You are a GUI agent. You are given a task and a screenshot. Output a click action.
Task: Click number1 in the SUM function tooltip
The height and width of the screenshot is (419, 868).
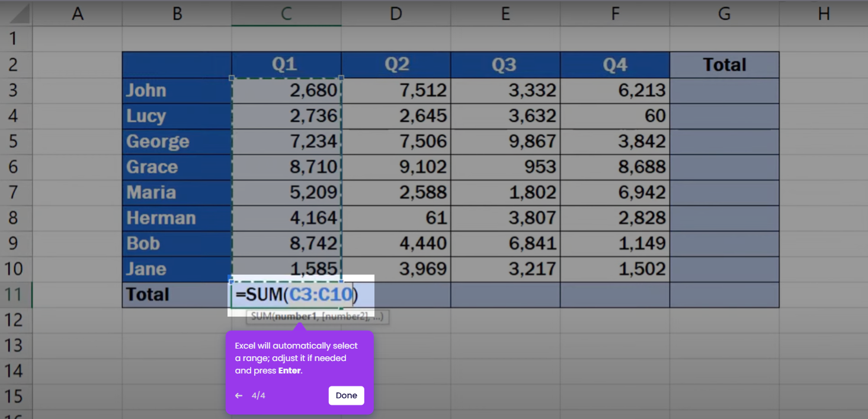click(x=297, y=317)
